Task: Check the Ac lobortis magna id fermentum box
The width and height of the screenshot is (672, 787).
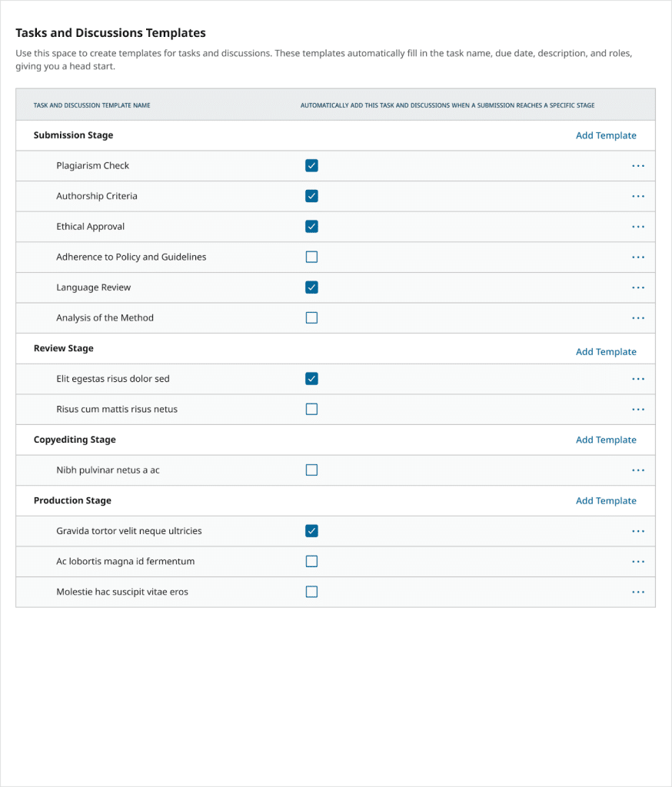Action: pos(311,562)
